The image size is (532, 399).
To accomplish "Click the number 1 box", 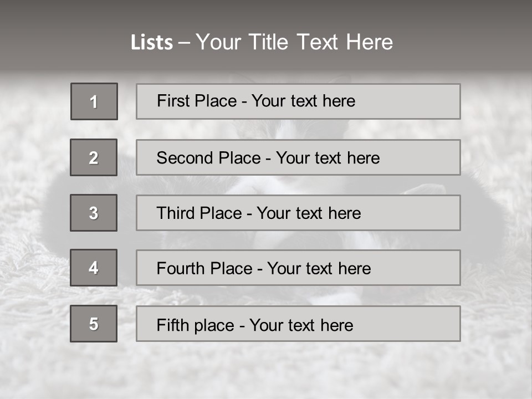I will [x=94, y=101].
